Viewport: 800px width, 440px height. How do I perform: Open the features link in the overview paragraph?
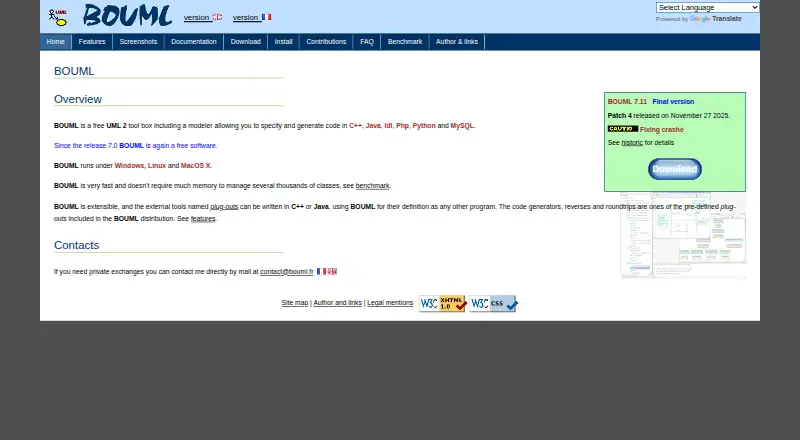[x=203, y=218]
